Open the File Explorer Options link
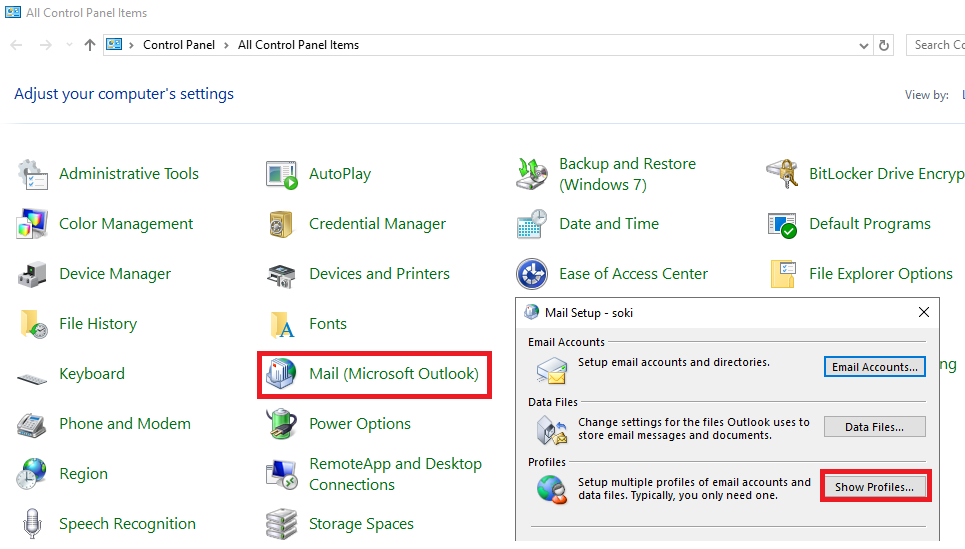Image resolution: width=965 pixels, height=549 pixels. click(x=881, y=274)
